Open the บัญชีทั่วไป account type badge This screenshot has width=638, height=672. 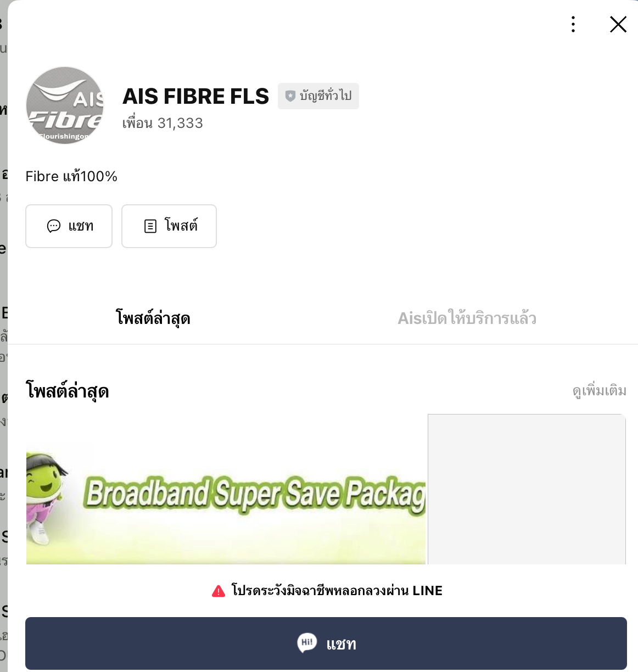pos(318,96)
